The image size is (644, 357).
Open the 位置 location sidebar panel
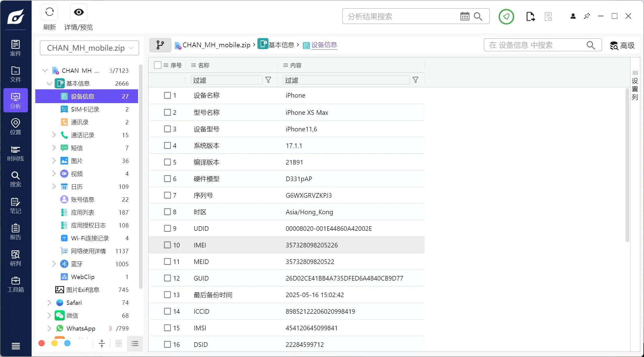pos(15,126)
